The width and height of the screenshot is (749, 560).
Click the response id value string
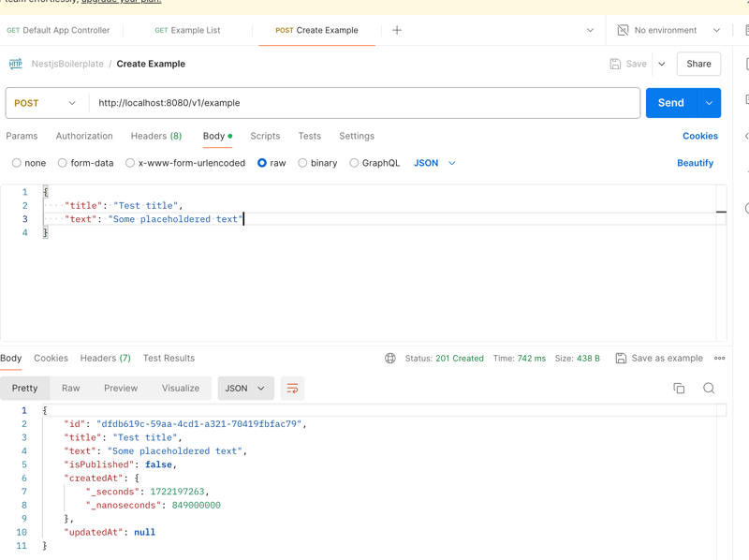pyautogui.click(x=199, y=424)
